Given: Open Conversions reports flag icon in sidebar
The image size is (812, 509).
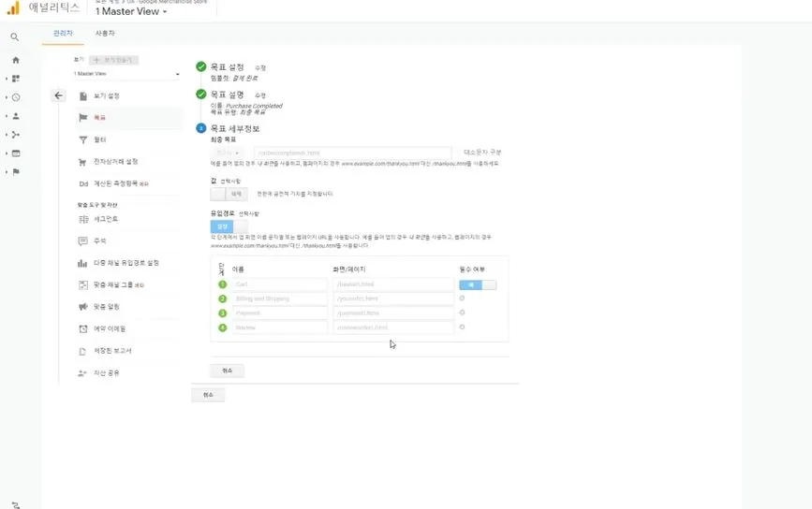Looking at the screenshot, I should coord(16,172).
